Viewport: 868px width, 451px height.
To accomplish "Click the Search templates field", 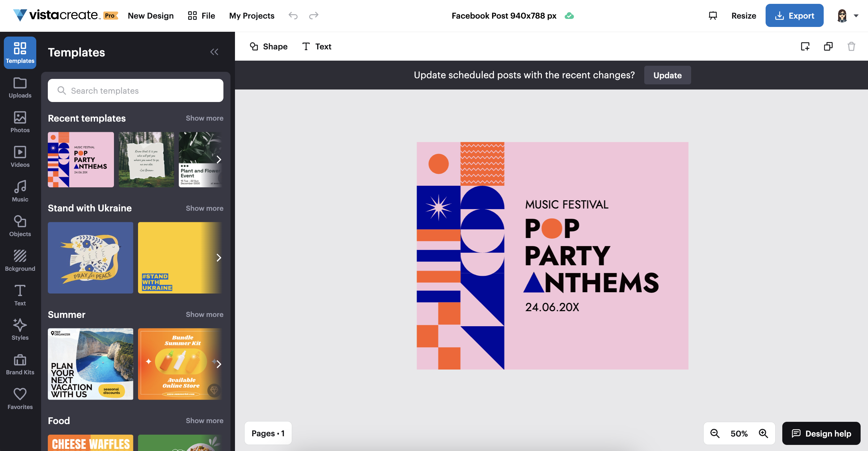I will click(135, 90).
